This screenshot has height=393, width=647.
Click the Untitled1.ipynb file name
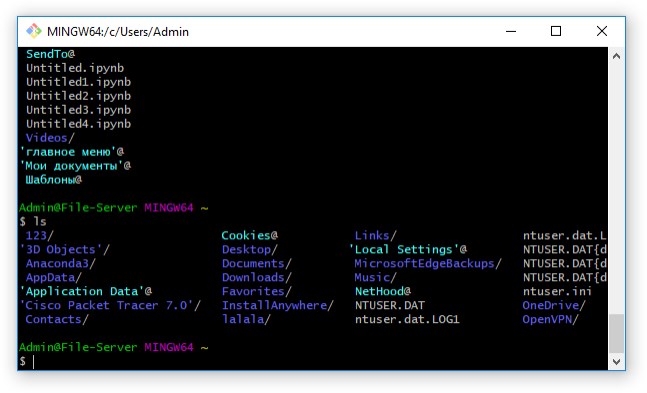78,82
